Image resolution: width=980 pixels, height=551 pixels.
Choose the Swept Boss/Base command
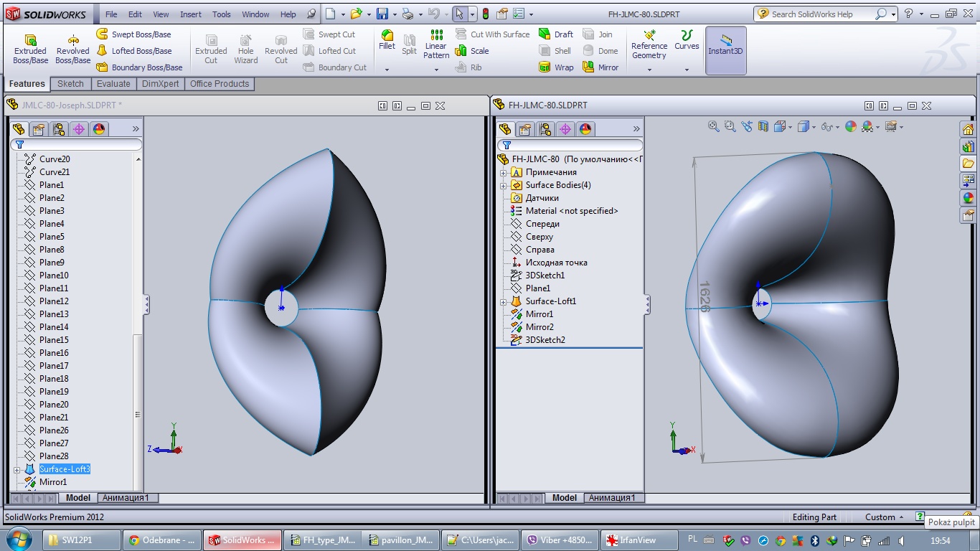pos(134,34)
